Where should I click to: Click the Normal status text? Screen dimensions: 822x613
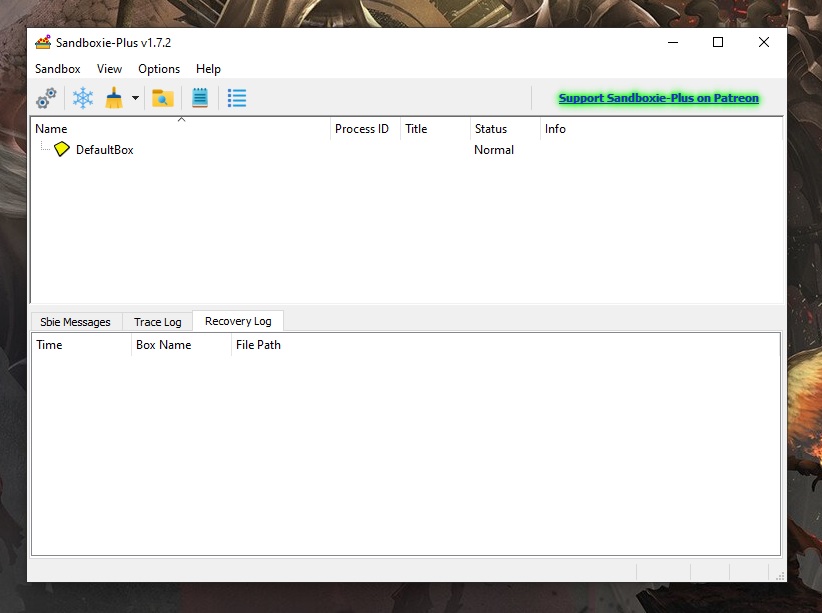click(x=494, y=150)
